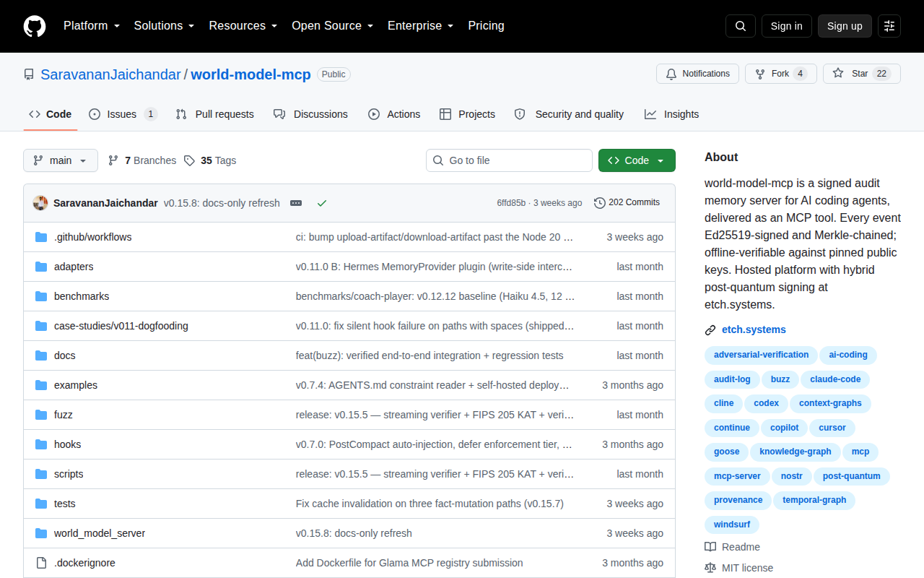Open the main branch selector dropdown
Image resolution: width=924 pixels, height=578 pixels.
coord(61,160)
